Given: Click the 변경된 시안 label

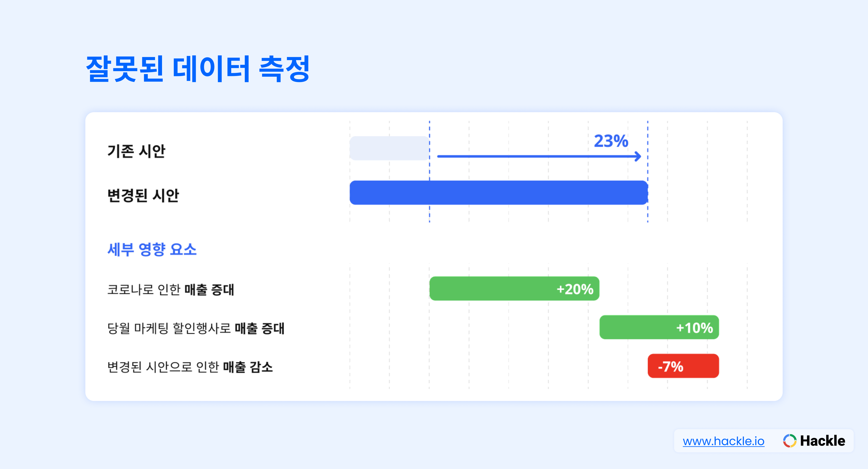Looking at the screenshot, I should [143, 195].
